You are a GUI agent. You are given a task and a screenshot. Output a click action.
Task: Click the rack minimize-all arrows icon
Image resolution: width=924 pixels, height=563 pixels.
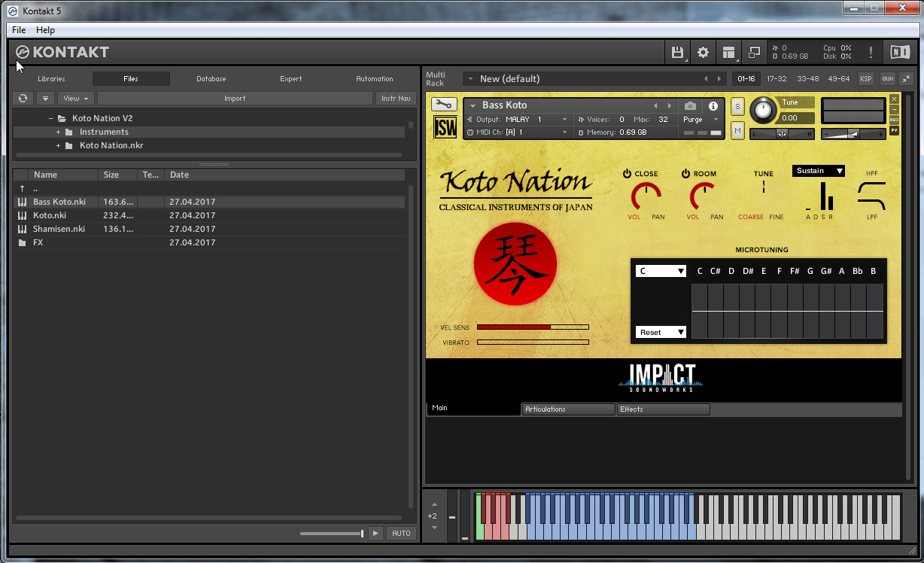[x=906, y=79]
